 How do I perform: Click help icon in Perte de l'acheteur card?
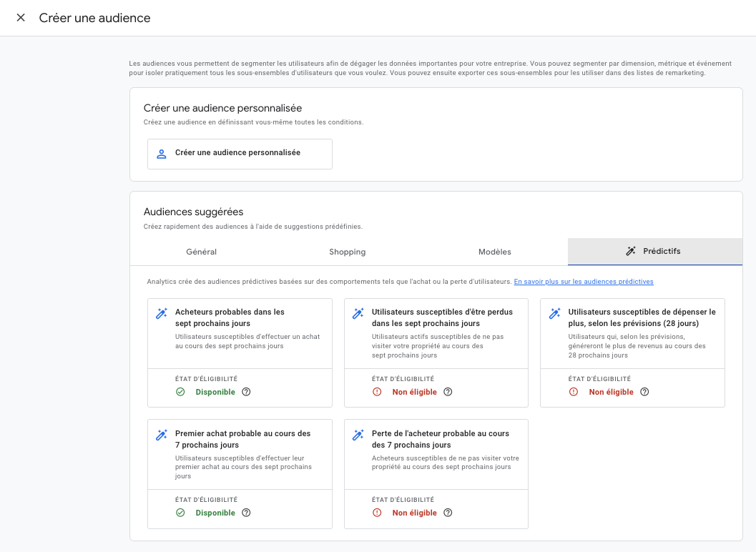point(448,513)
